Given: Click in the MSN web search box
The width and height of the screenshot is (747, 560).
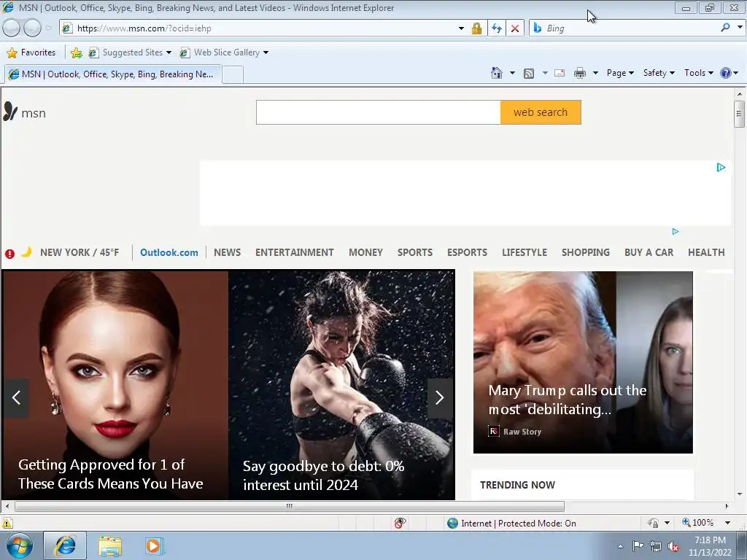Looking at the screenshot, I should pyautogui.click(x=379, y=112).
